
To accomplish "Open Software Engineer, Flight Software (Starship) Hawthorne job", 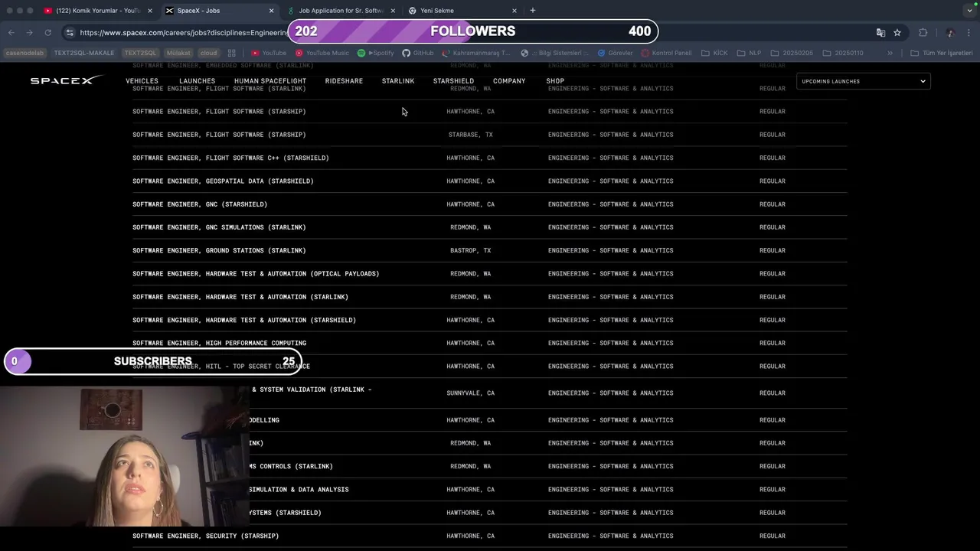I will click(219, 112).
